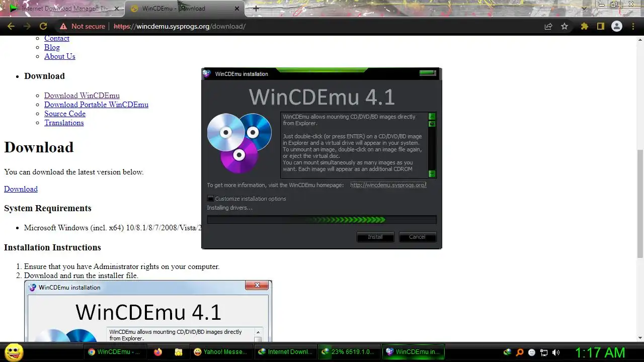The image size is (644, 362).
Task: Toggle the Chrome side panel icon
Action: (600, 26)
